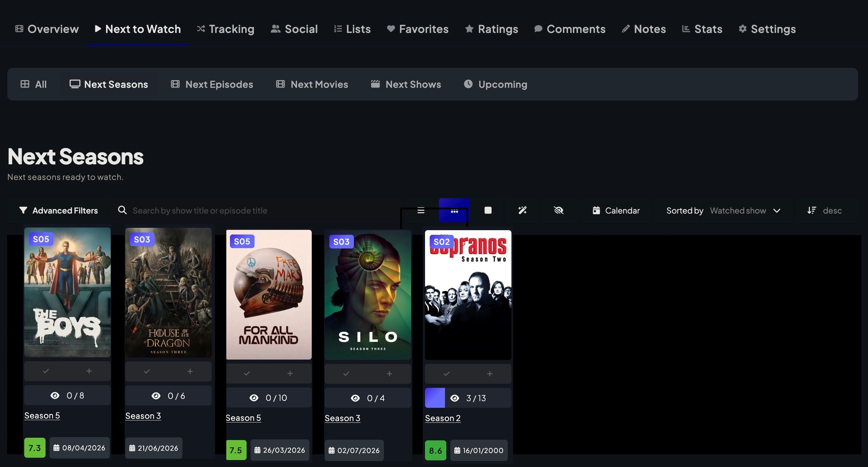
Task: Click the 16/01/2000 release date
Action: point(479,450)
